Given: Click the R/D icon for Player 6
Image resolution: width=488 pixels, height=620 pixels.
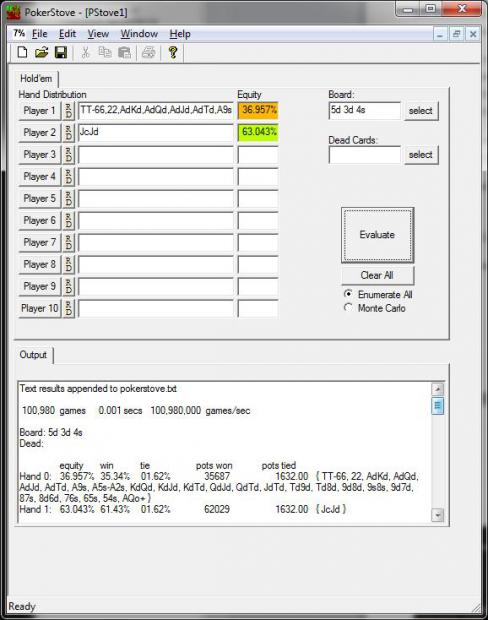Looking at the screenshot, I should coord(68,220).
